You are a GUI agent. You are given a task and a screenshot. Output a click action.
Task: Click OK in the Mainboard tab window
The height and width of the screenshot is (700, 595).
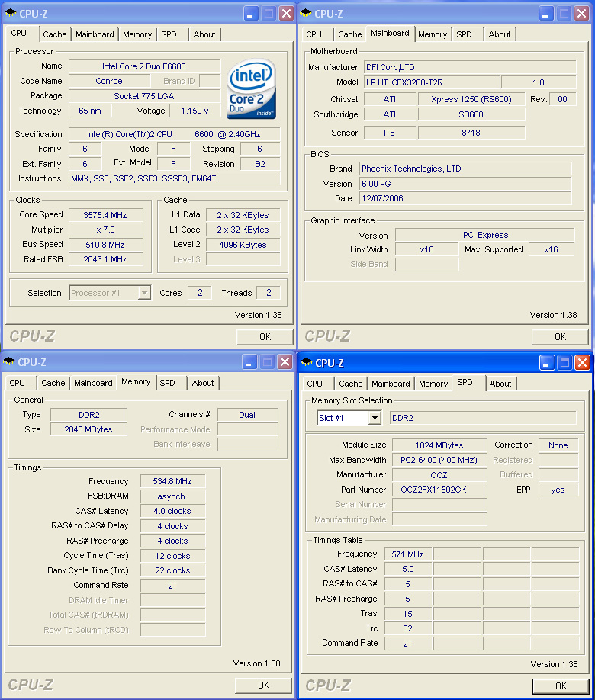click(x=560, y=336)
